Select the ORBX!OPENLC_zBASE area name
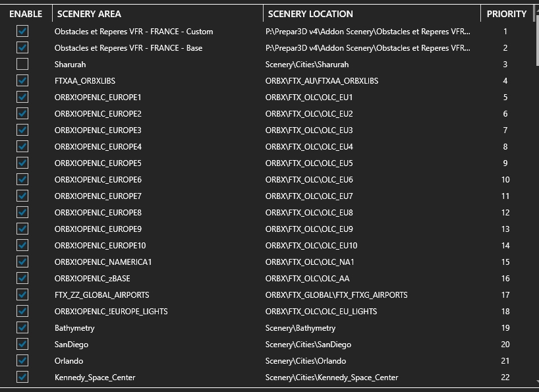Image resolution: width=539 pixels, height=392 pixels. pos(92,279)
